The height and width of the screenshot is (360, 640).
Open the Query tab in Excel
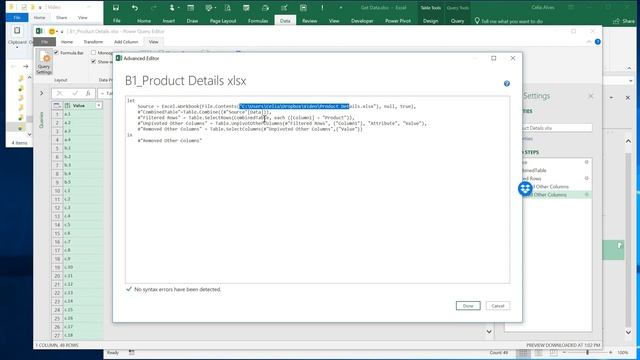(x=457, y=21)
